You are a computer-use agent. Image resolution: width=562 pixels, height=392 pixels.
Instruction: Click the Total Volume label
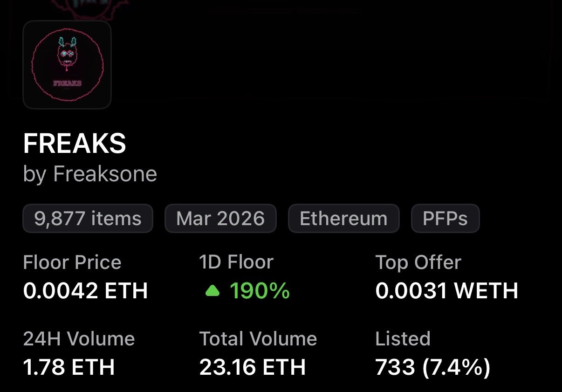(258, 339)
